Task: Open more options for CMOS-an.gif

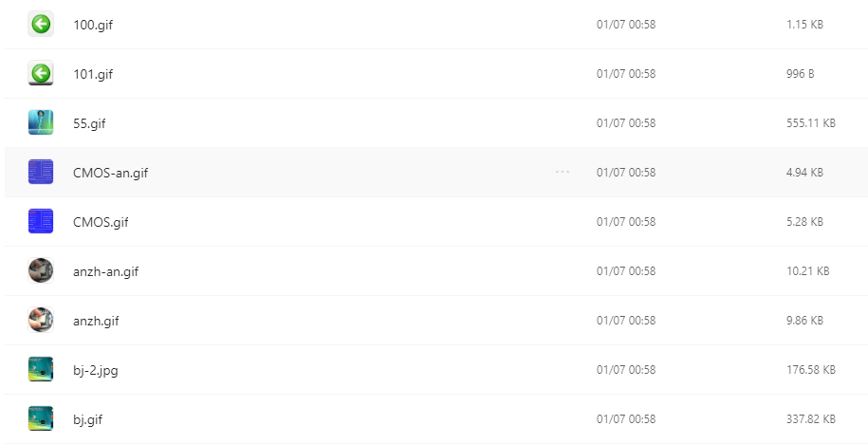Action: (563, 172)
